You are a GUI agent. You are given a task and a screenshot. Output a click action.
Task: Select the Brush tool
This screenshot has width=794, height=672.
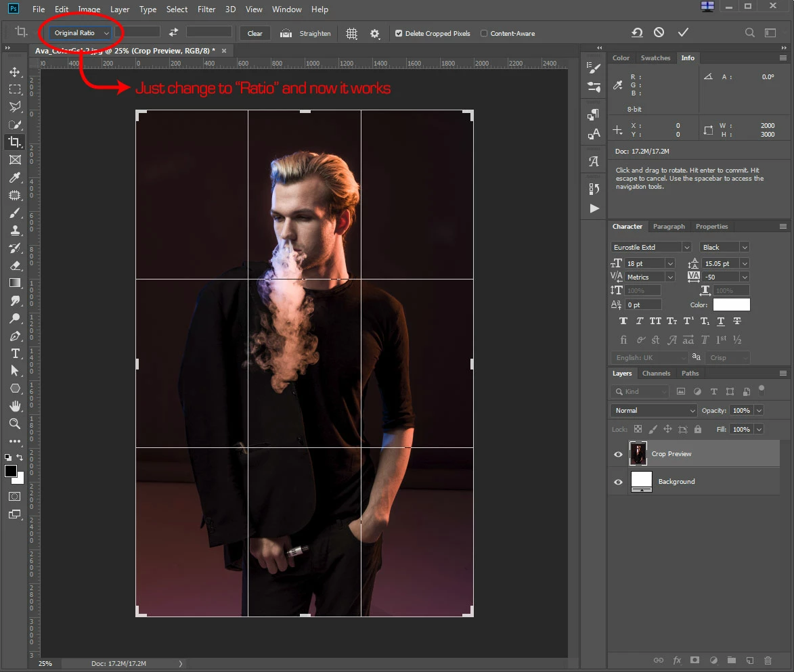point(15,212)
